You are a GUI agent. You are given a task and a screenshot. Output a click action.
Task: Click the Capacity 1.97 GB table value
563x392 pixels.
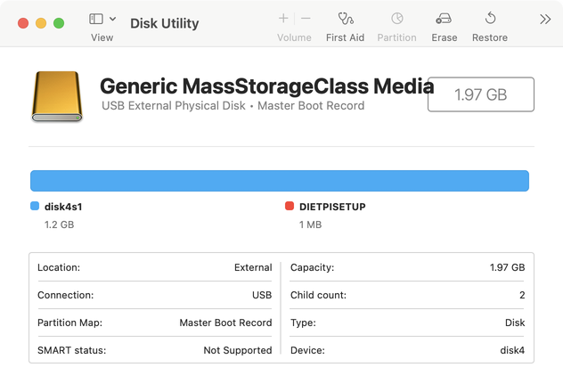[508, 267]
